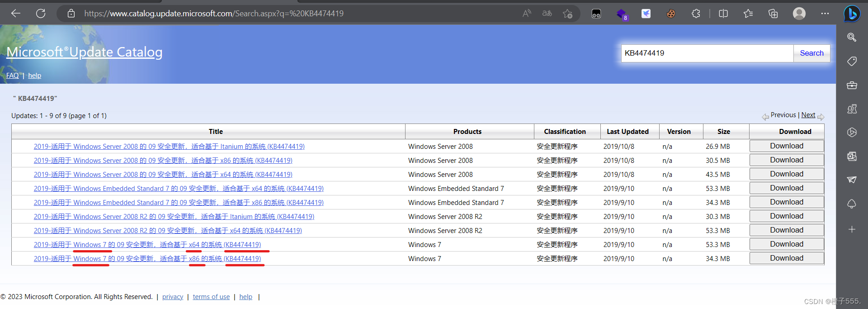Screen dimensions: 868x309
Task: Download the 43.5 MB Server 2008 update
Action: coord(787,174)
